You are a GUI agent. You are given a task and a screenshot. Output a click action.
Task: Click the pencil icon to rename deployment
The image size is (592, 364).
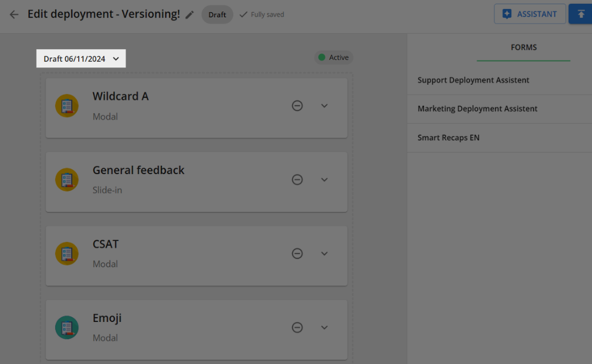pos(189,14)
